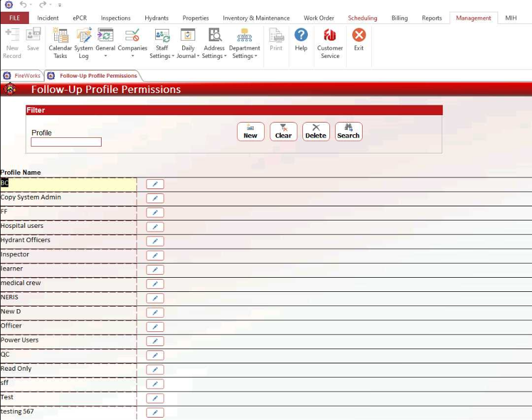The image size is (532, 420).
Task: Expand the Address Settings dropdown
Action: click(x=214, y=52)
